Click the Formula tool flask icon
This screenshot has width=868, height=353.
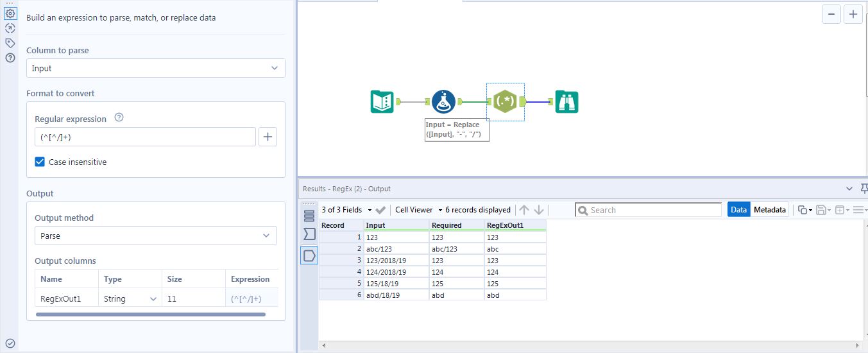click(443, 101)
